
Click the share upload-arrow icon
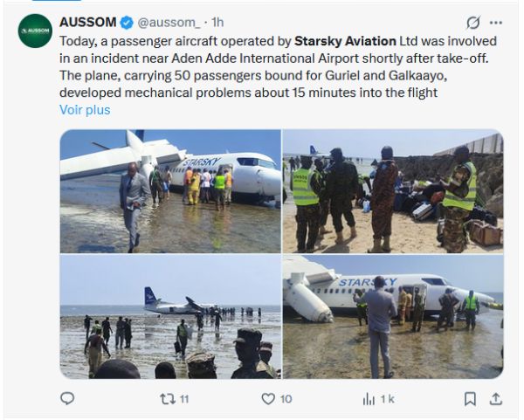point(496,399)
